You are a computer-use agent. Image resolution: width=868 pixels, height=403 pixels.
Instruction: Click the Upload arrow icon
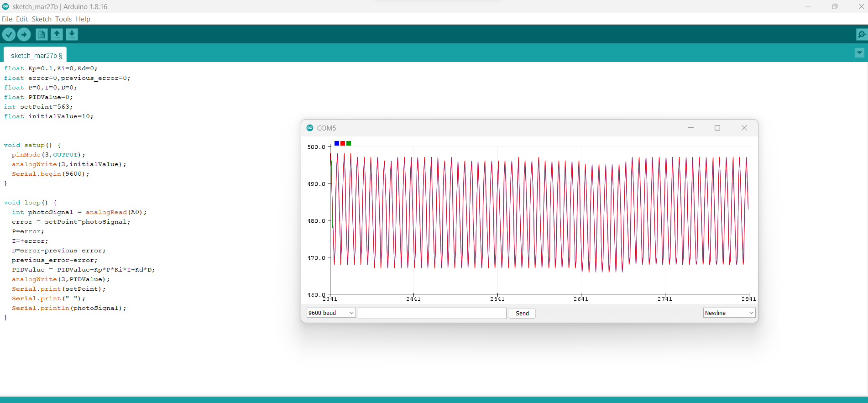[24, 35]
